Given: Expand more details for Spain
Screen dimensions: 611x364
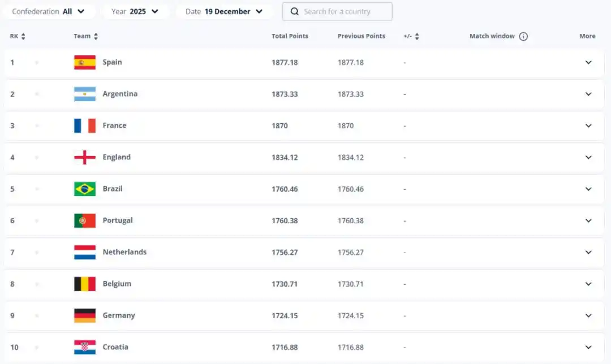Looking at the screenshot, I should click(x=588, y=62).
